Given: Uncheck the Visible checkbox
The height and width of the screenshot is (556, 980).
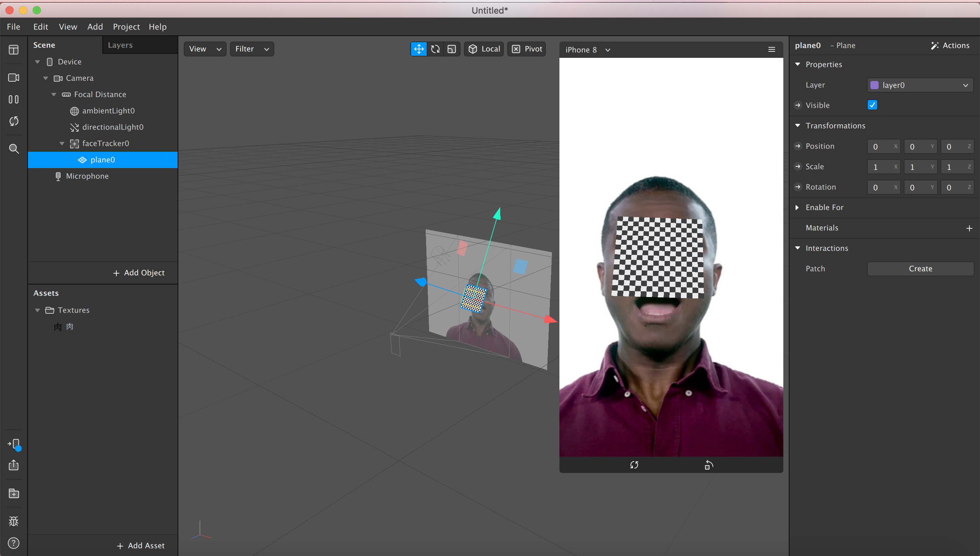Looking at the screenshot, I should tap(872, 105).
